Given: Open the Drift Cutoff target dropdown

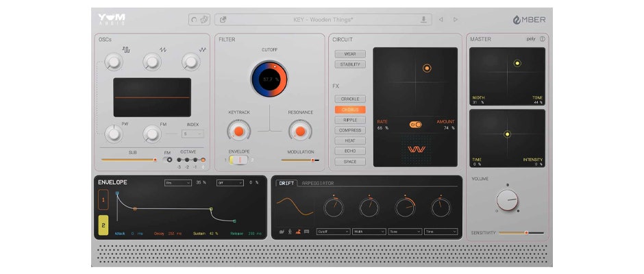Looking at the screenshot, I should pyautogui.click(x=333, y=232).
